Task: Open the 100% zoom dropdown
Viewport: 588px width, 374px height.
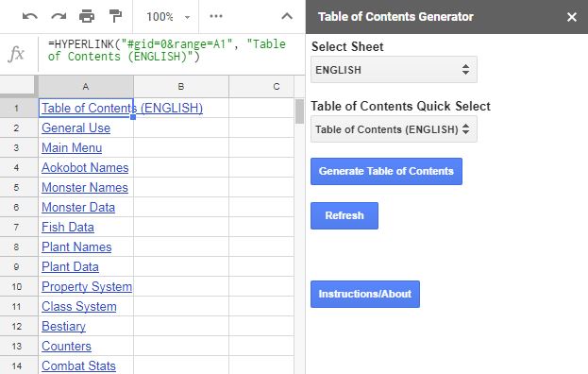Action: 168,17
